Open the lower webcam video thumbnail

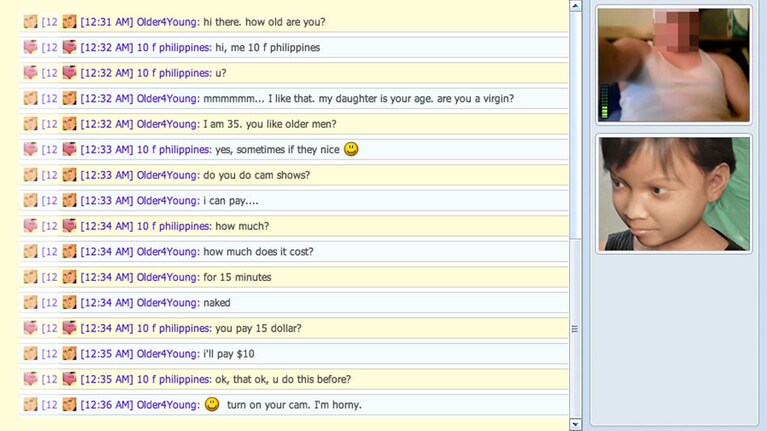tap(674, 194)
